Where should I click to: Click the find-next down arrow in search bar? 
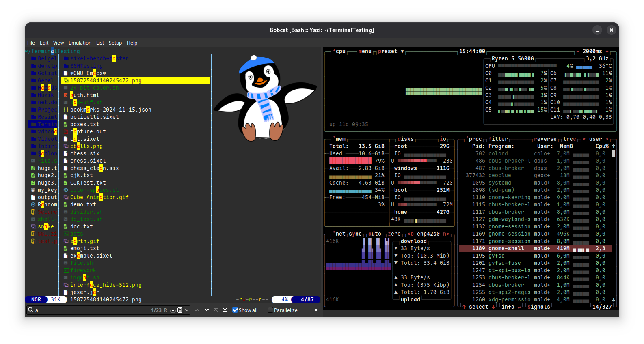[x=207, y=310]
